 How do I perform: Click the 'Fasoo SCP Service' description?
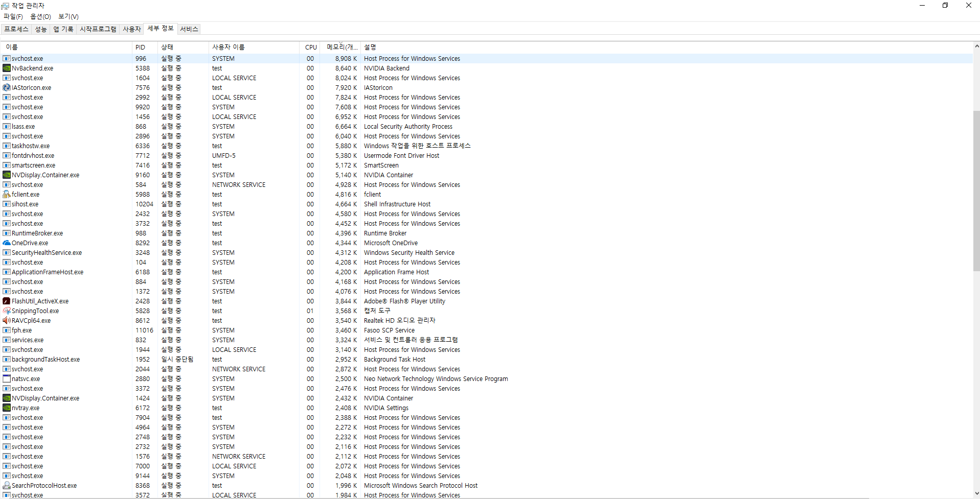point(389,330)
